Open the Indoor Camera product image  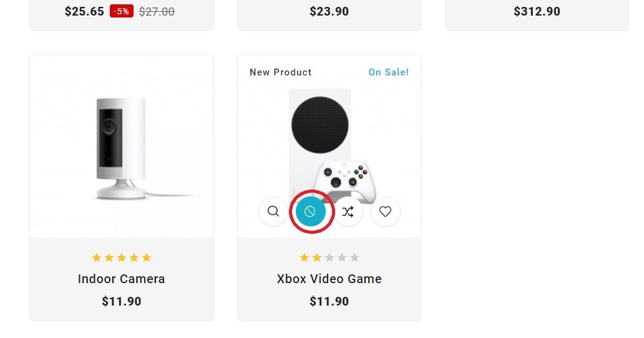(122, 147)
